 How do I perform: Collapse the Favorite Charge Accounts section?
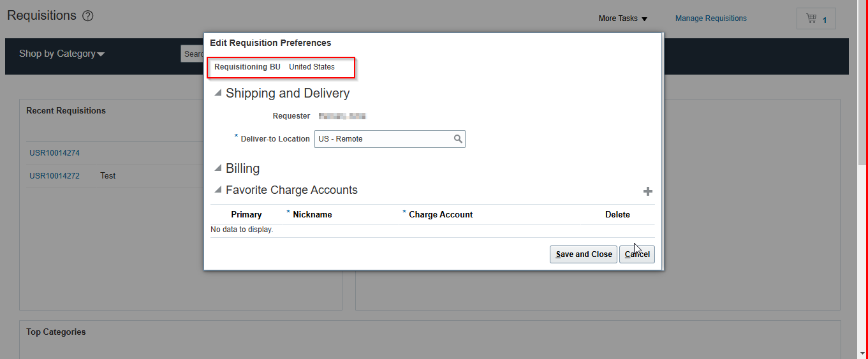coord(218,190)
